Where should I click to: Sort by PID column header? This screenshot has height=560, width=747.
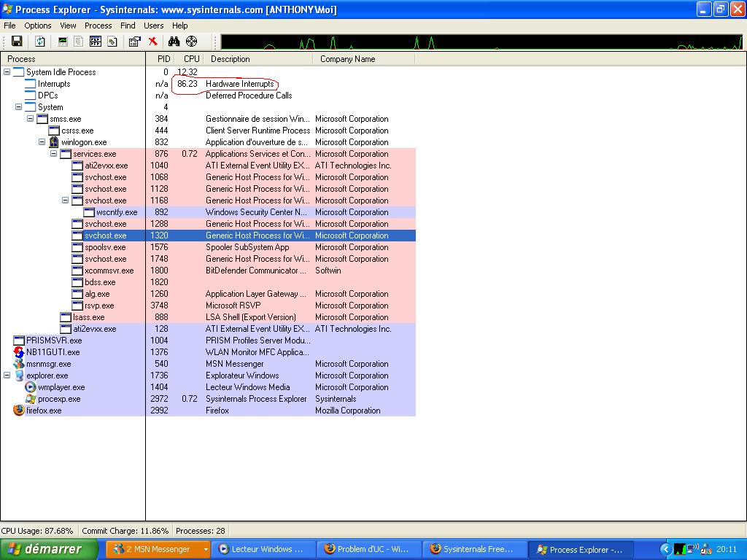point(159,59)
